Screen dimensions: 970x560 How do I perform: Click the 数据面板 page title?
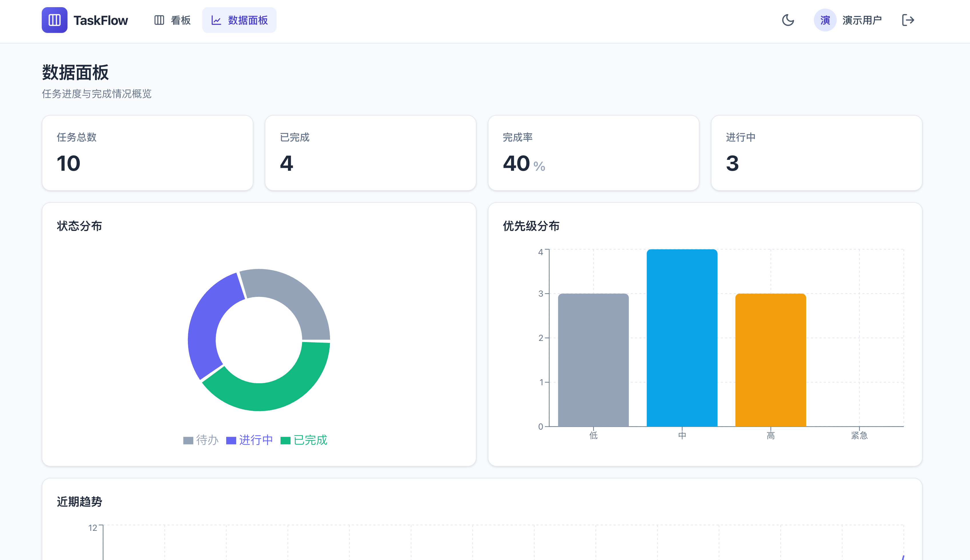coord(75,72)
